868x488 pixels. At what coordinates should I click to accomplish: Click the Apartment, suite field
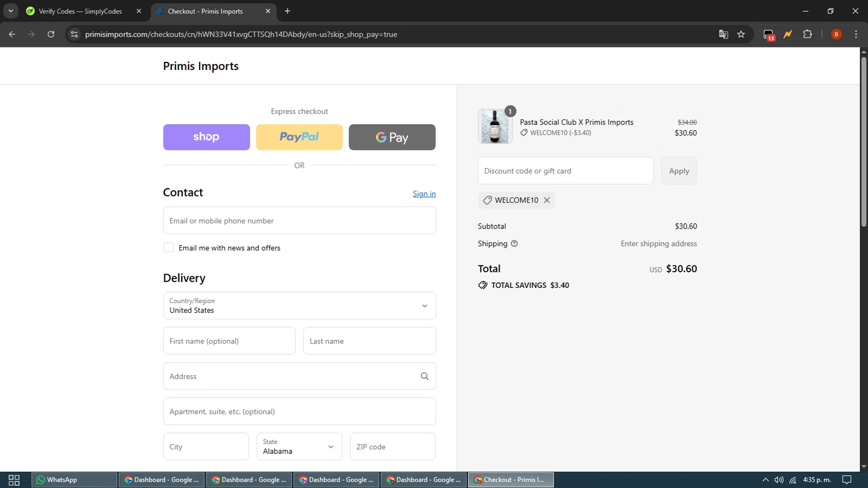click(299, 411)
